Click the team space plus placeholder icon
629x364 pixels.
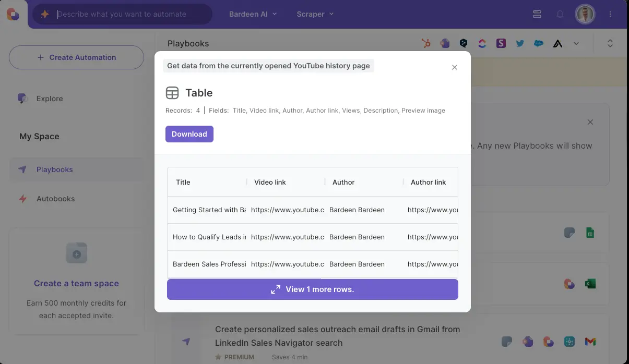[x=77, y=254]
